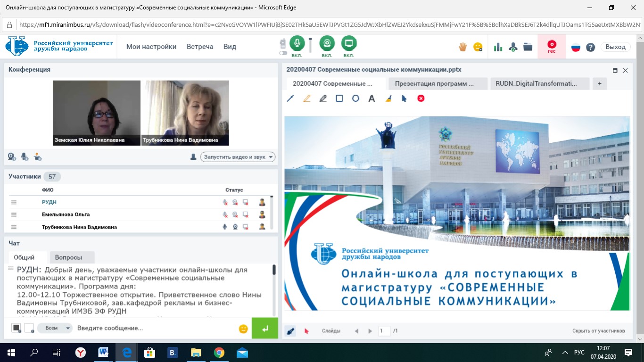644x362 pixels.
Task: Open the Вид menu
Action: (x=230, y=47)
